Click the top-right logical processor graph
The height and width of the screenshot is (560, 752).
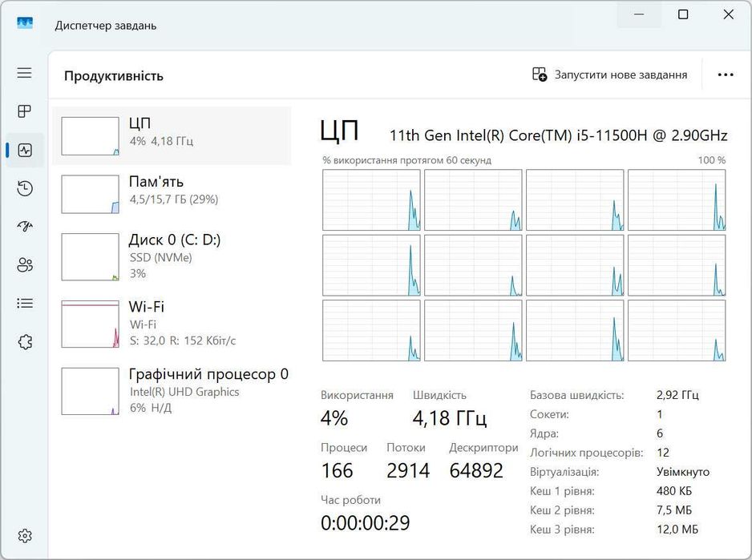(677, 200)
